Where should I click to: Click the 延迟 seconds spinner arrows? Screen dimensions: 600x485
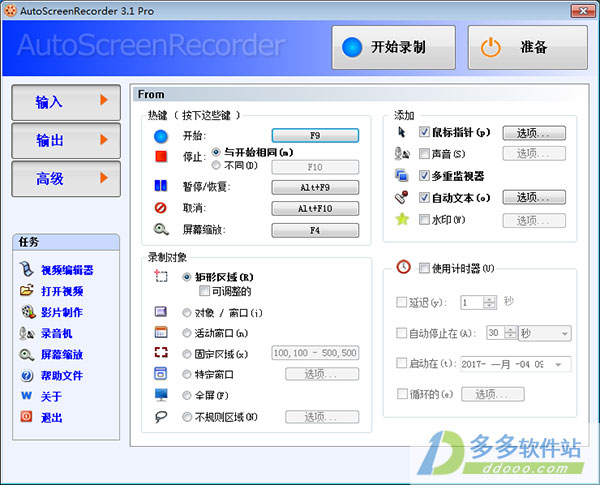click(489, 302)
